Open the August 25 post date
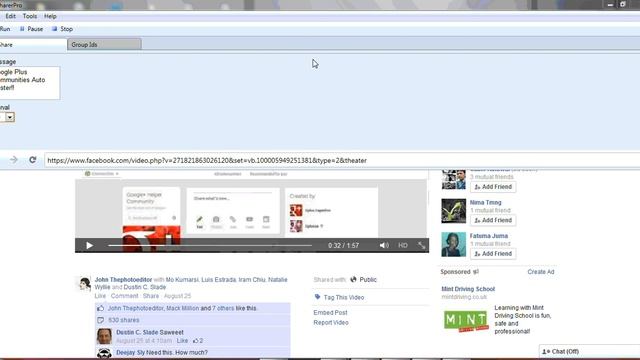This screenshot has width=640, height=360. tap(177, 296)
